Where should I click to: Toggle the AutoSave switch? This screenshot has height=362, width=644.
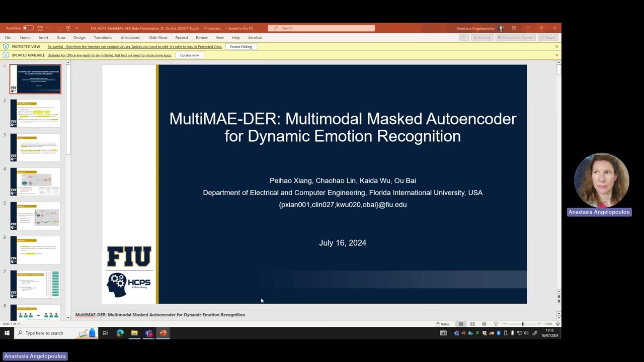coord(28,28)
